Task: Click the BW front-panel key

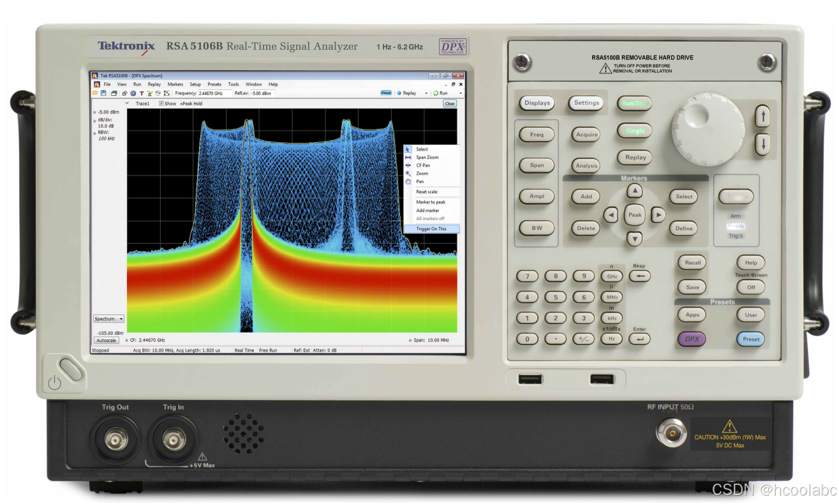Action: pyautogui.click(x=537, y=228)
